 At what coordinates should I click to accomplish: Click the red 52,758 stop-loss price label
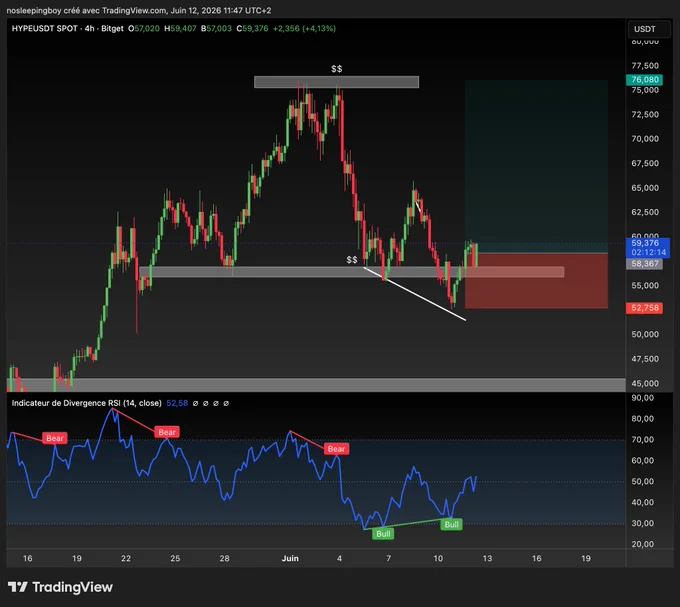[x=644, y=308]
